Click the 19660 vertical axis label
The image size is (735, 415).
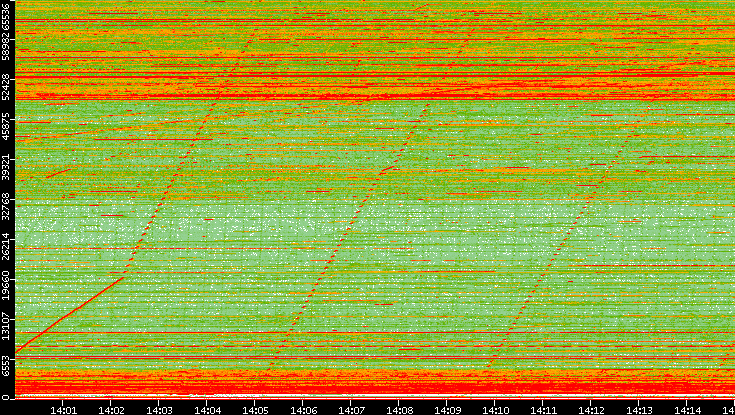[5, 286]
